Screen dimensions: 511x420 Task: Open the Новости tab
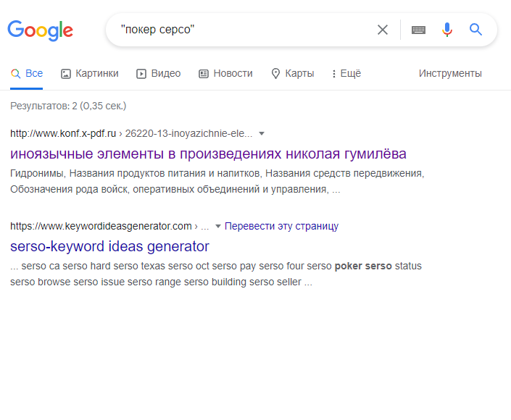tap(225, 74)
